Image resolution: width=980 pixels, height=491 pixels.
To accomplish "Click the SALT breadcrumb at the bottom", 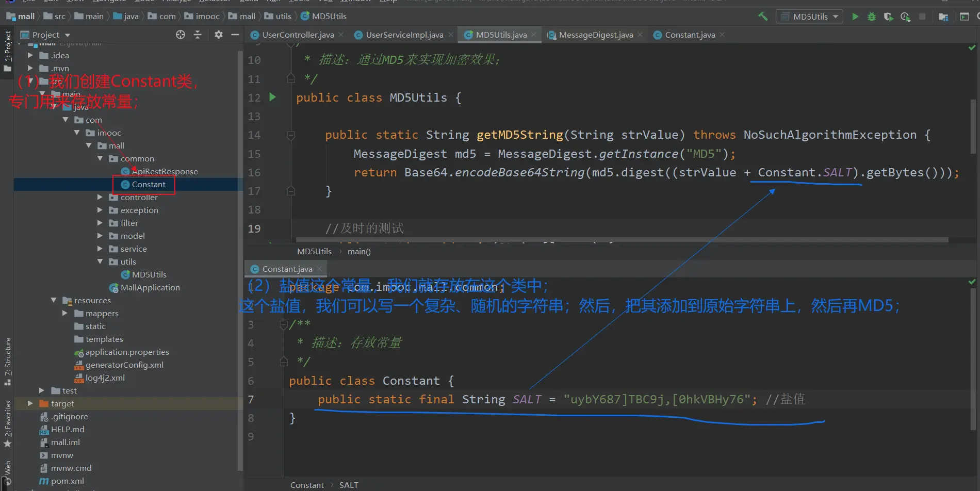I will [x=349, y=485].
